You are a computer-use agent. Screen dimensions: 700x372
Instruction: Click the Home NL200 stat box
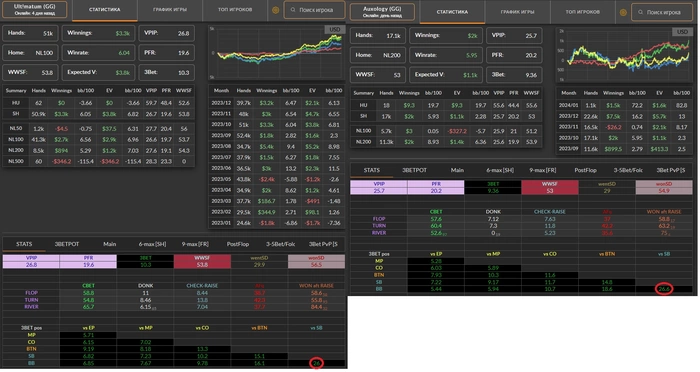point(378,55)
